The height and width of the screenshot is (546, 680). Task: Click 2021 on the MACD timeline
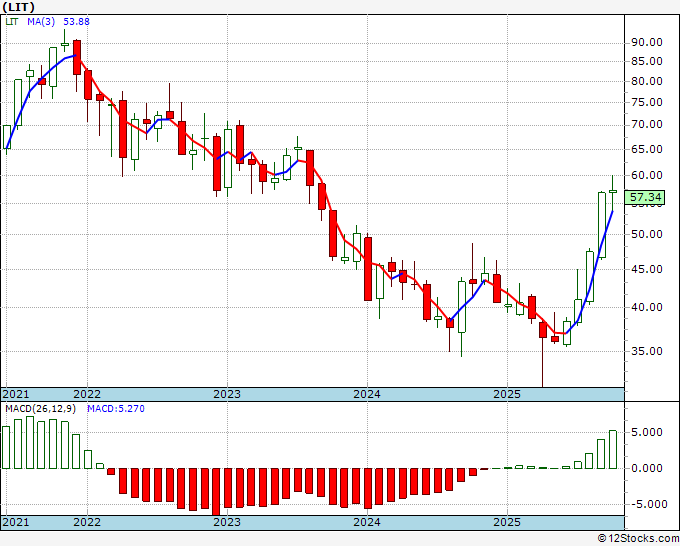click(16, 522)
